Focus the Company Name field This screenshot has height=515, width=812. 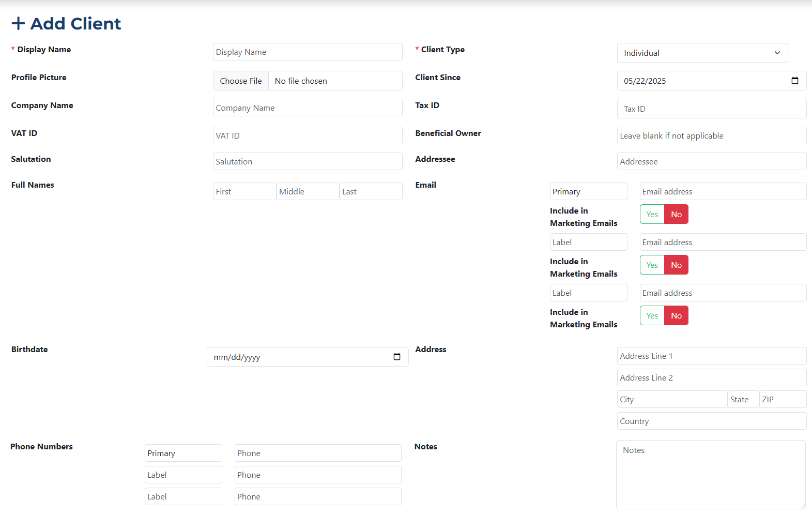click(x=308, y=108)
